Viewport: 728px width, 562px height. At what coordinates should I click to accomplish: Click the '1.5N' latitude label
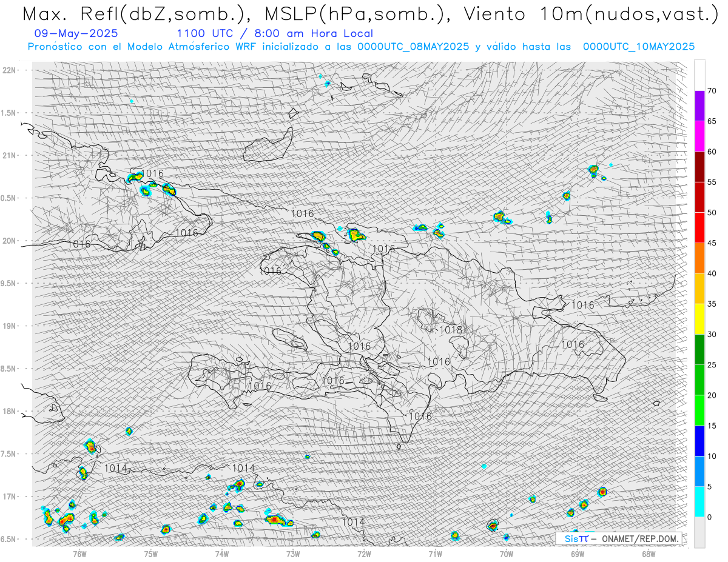point(8,113)
